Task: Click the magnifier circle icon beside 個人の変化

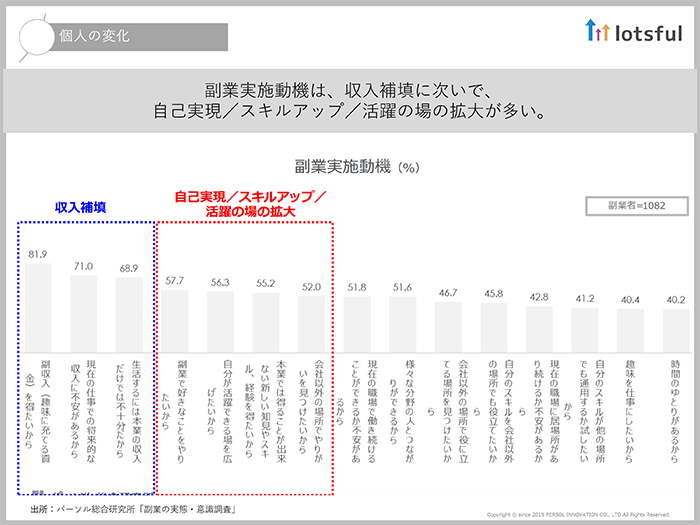Action: pyautogui.click(x=37, y=37)
